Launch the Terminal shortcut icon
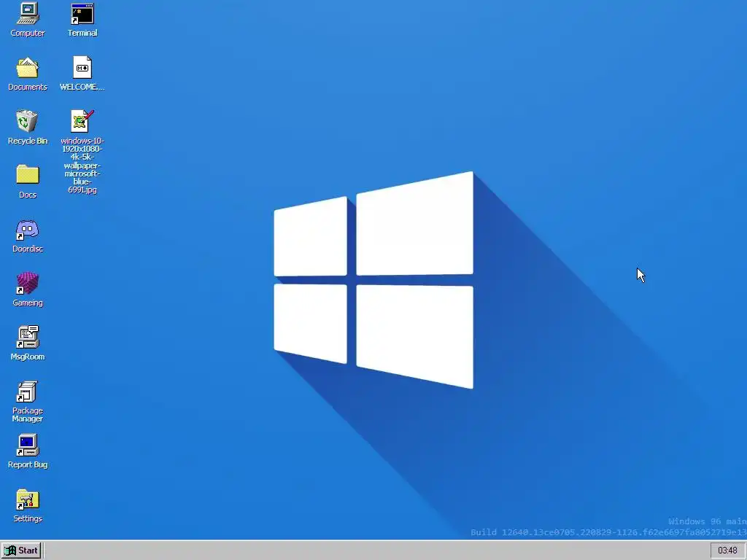Viewport: 747px width, 560px height. coord(82,13)
